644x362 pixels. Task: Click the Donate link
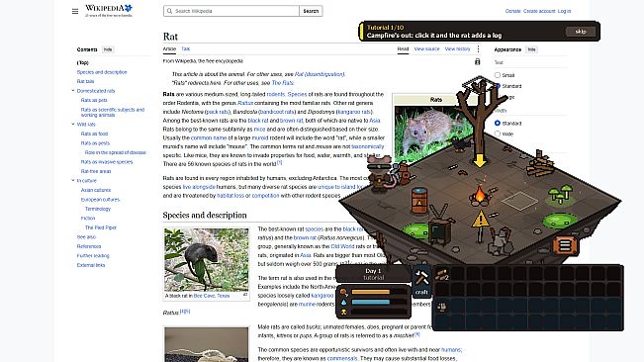pyautogui.click(x=512, y=11)
